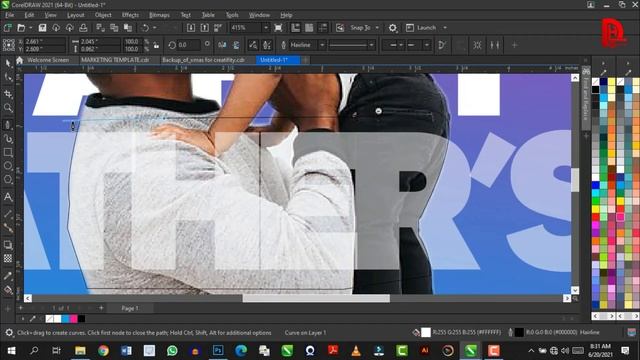Open Chrome from the taskbar
This screenshot has width=640, height=360.
(x=103, y=351)
